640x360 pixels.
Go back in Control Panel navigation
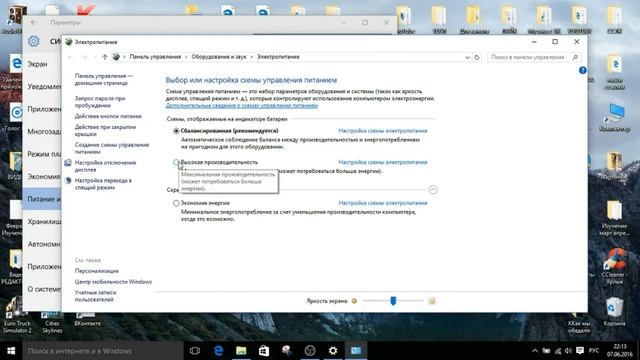[x=70, y=57]
